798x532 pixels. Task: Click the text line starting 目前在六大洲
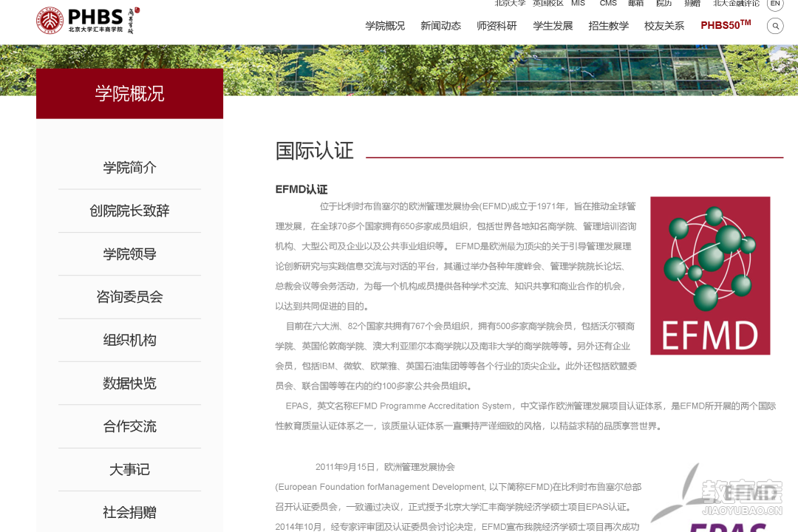click(460, 326)
